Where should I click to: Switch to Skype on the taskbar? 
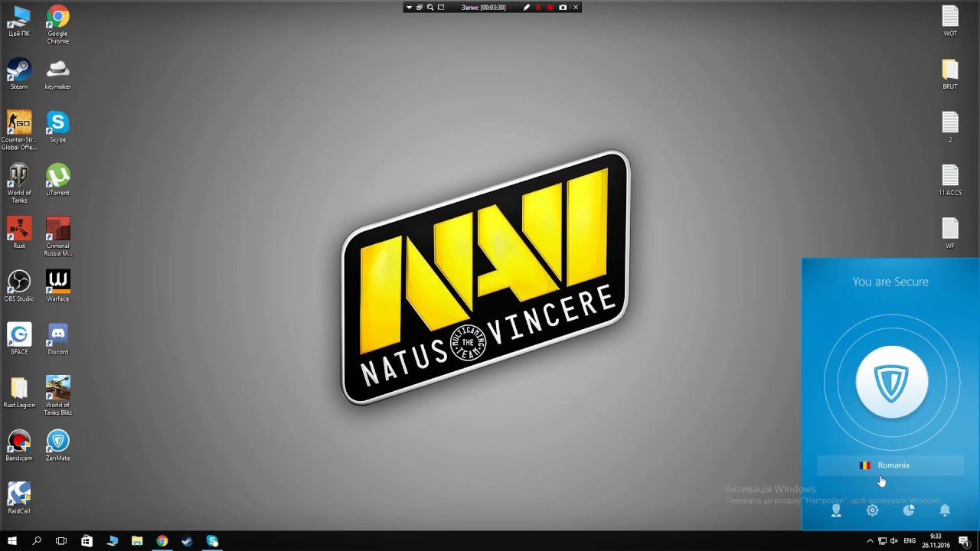point(213,541)
